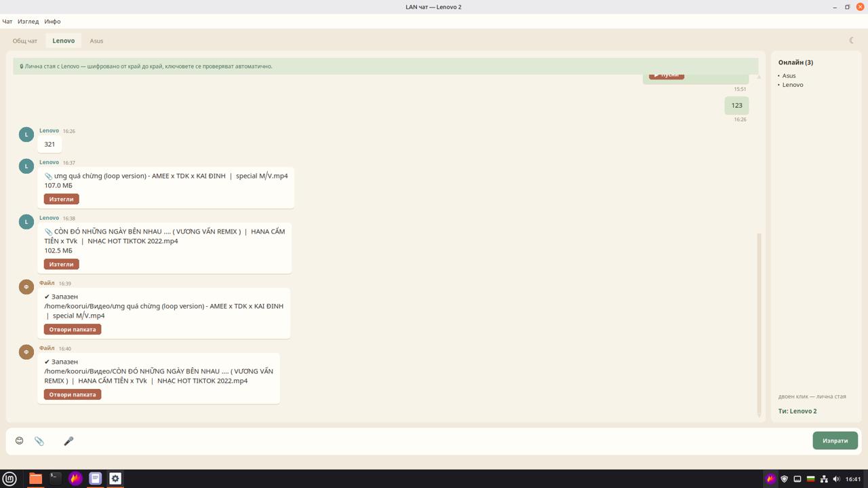Screen dimensions: 868x488
Task: Launch the file manager from the taskbar
Action: click(x=35, y=478)
